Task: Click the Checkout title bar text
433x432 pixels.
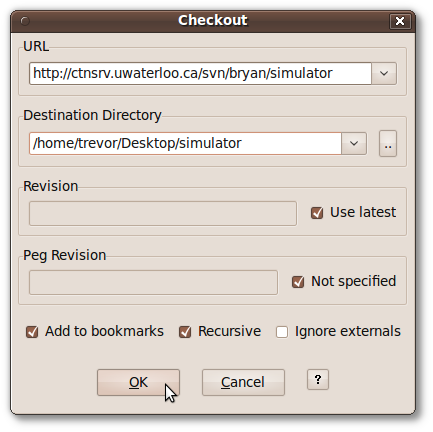Action: coord(213,20)
